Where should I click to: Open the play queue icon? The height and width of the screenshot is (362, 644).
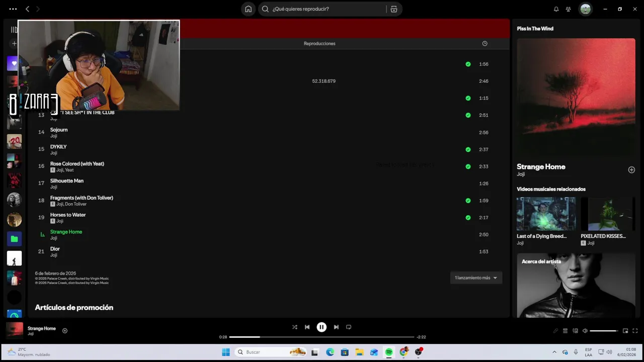tap(565, 331)
